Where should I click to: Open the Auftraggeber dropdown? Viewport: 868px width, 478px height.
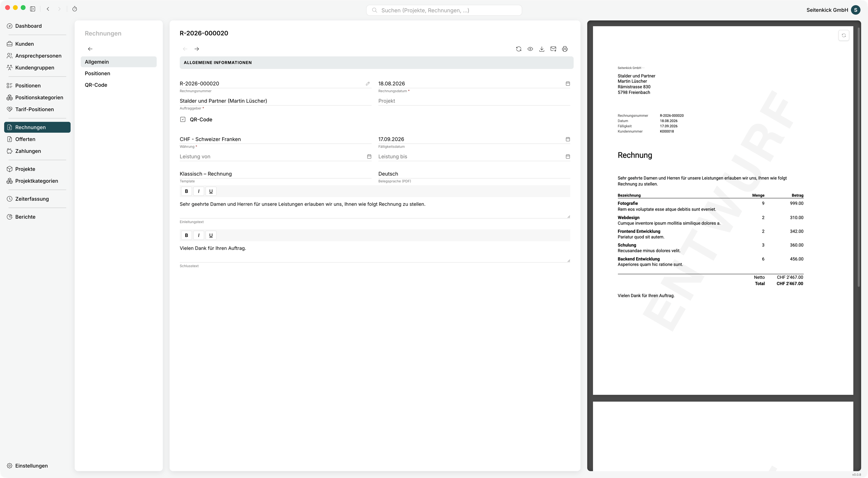(x=275, y=101)
